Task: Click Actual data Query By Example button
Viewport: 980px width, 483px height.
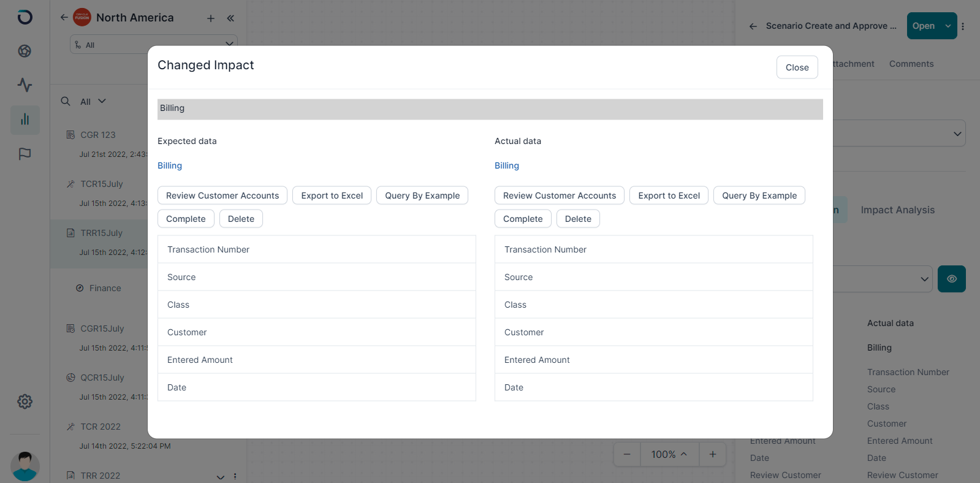Action: [759, 196]
